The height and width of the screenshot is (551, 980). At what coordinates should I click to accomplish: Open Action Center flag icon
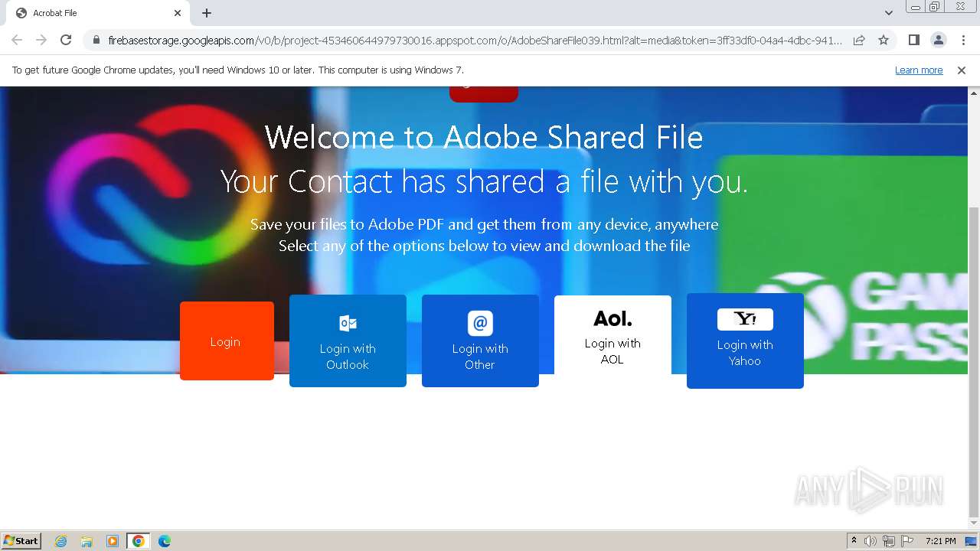tap(907, 541)
